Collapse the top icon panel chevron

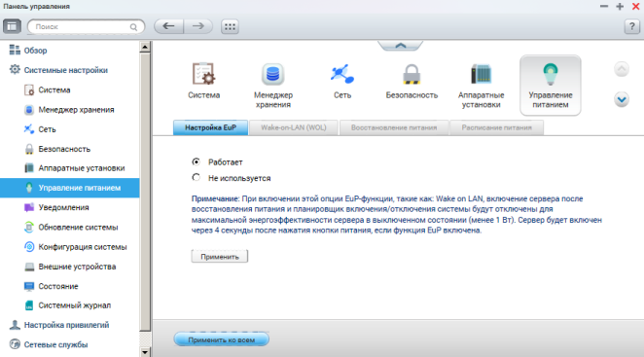(401, 45)
